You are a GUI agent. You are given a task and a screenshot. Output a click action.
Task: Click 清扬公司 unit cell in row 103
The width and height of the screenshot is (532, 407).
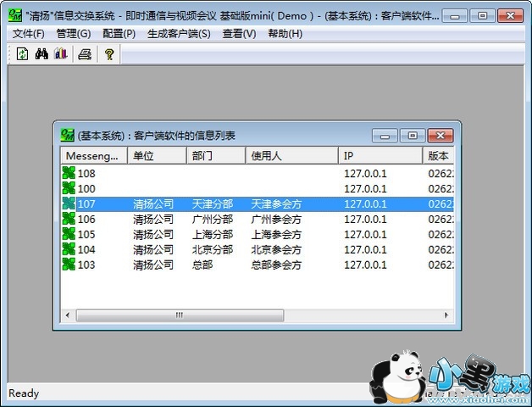153,265
